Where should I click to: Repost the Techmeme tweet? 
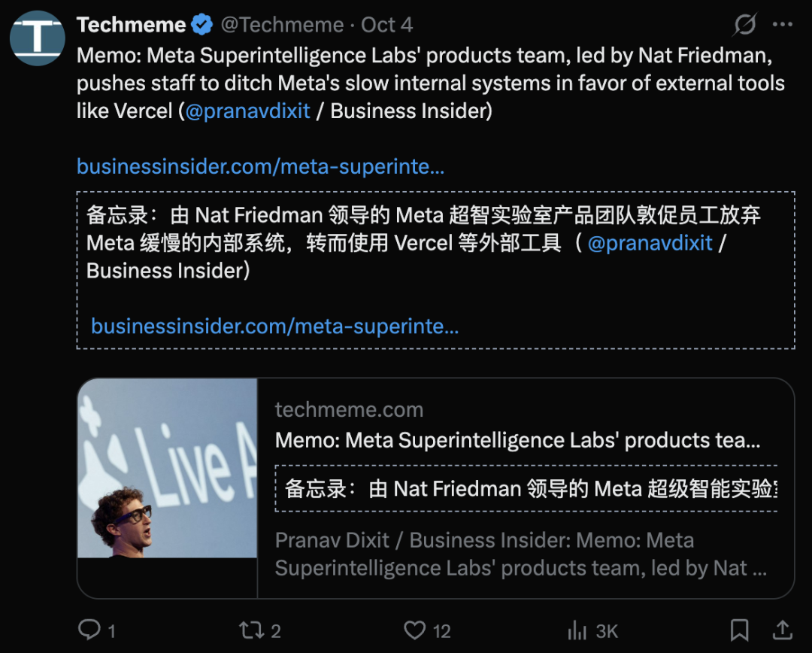click(x=249, y=630)
